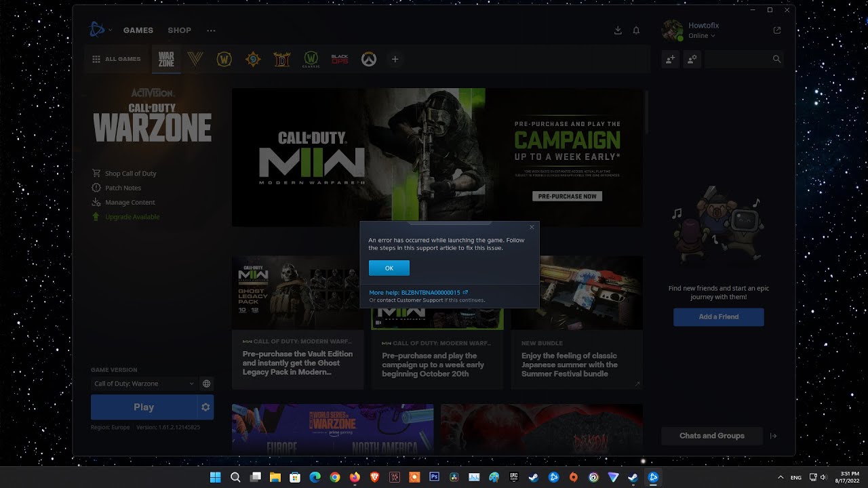Select the World of Warcraft icon
Viewport: 868px width, 488px height.
click(224, 59)
